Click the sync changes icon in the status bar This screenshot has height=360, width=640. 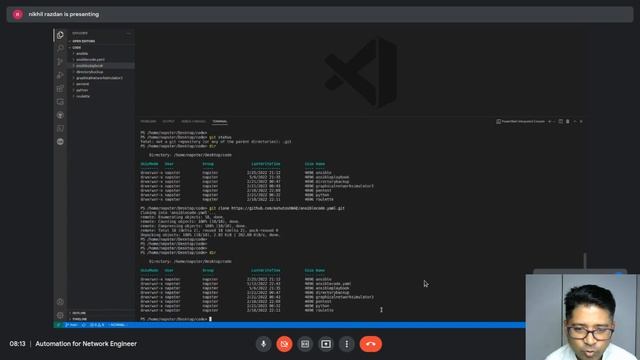[x=84, y=325]
